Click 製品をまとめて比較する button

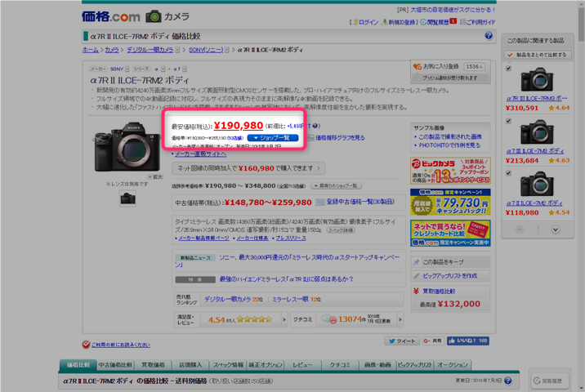[x=538, y=55]
